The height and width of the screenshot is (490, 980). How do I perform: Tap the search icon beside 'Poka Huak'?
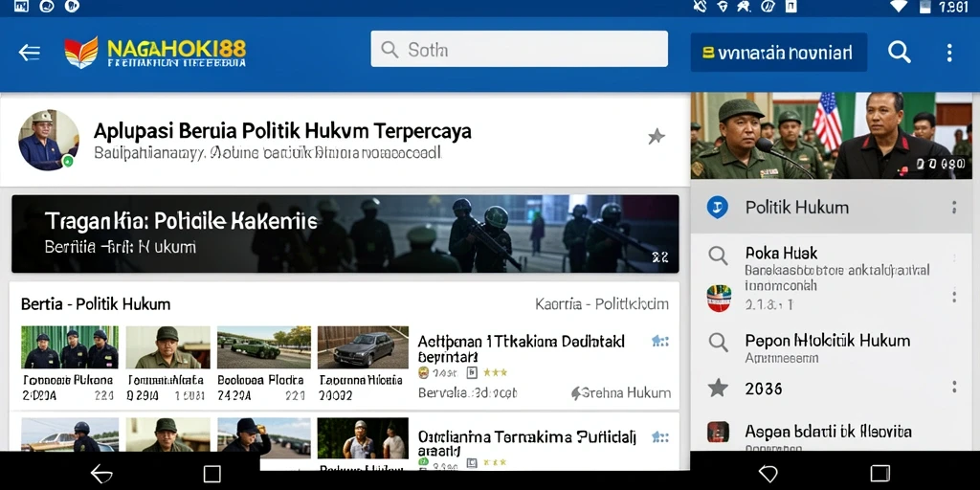(x=718, y=255)
